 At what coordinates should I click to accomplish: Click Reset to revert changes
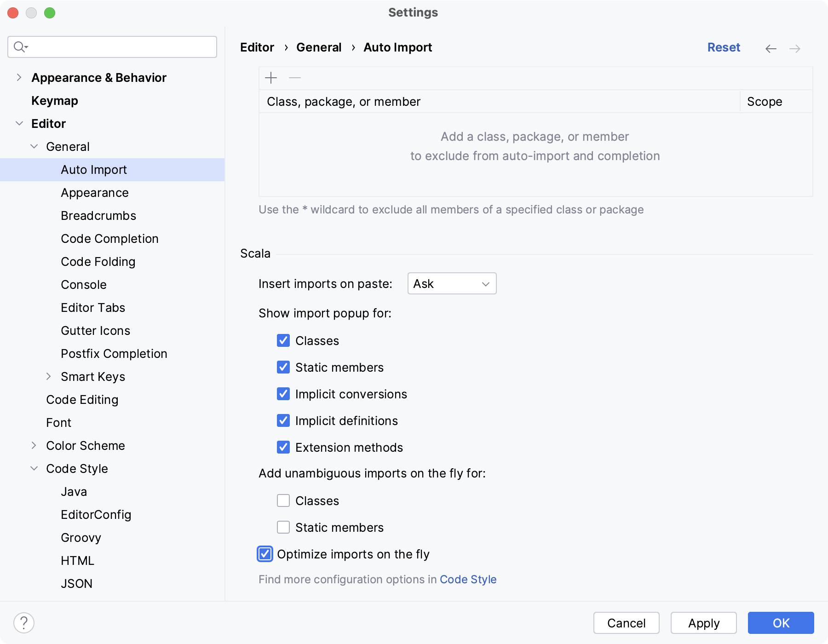pos(723,47)
